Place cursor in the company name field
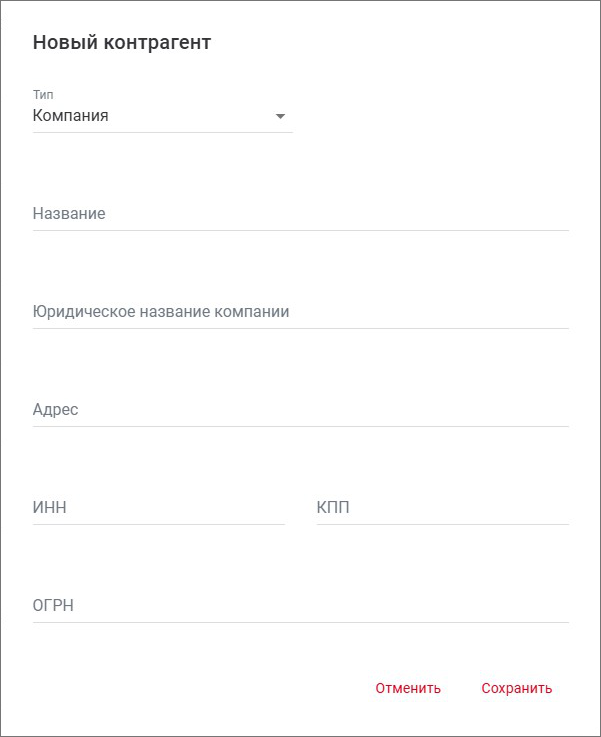601x737 pixels. point(300,214)
